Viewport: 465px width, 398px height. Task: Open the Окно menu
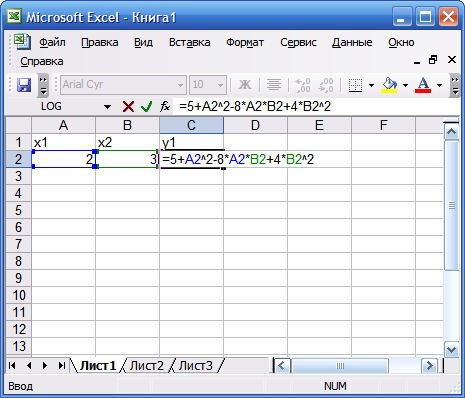tap(401, 43)
